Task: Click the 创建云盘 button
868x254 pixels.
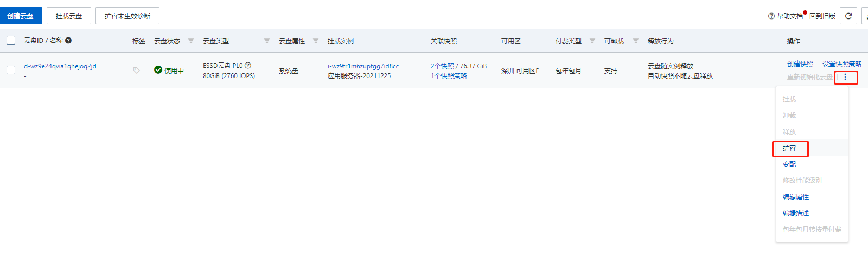Action: coord(21,16)
